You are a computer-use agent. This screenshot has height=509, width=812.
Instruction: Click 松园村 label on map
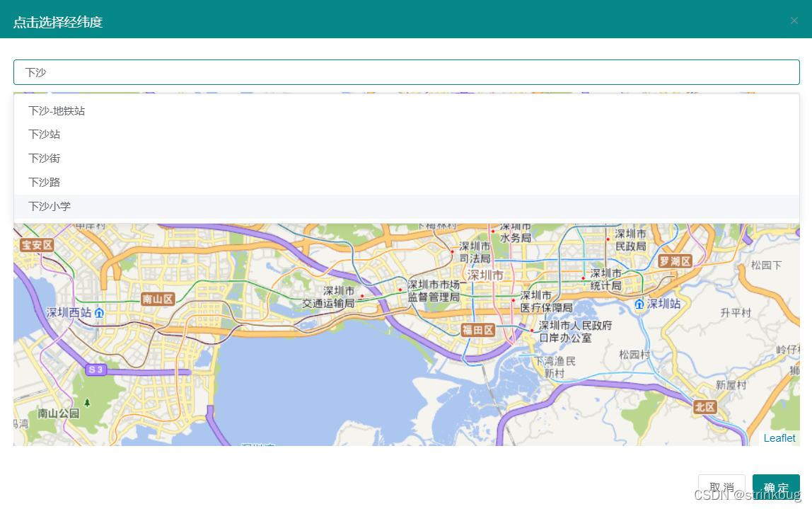pyautogui.click(x=634, y=355)
